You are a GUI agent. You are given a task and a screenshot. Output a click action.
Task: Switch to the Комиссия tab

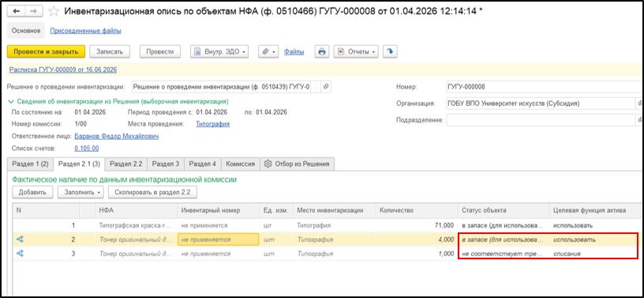(x=241, y=164)
